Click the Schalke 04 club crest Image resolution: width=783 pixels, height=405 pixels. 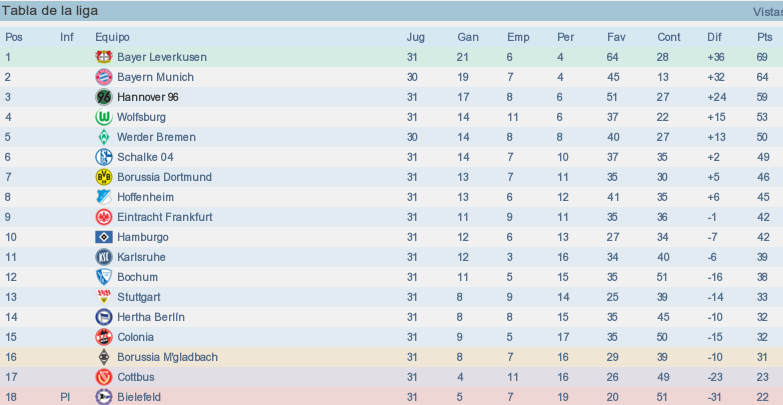104,157
